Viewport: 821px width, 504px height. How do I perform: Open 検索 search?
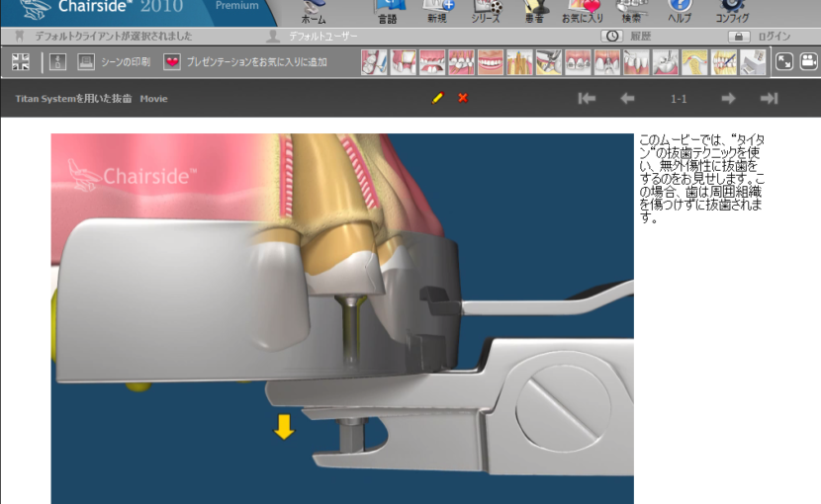[x=631, y=12]
